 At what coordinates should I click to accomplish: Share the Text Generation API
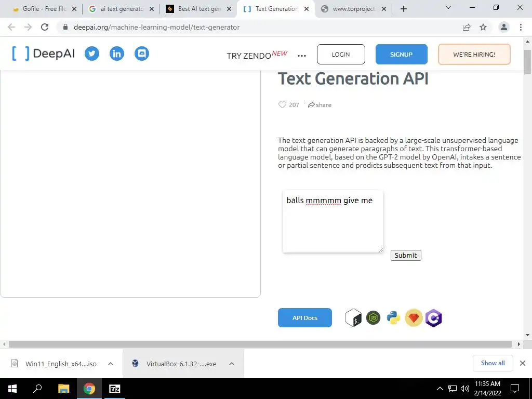[x=320, y=105]
